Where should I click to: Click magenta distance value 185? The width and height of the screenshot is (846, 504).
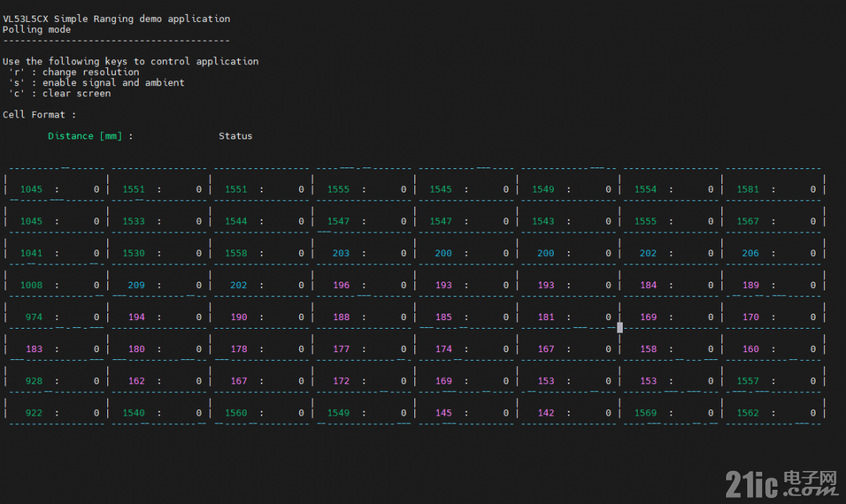point(443,317)
